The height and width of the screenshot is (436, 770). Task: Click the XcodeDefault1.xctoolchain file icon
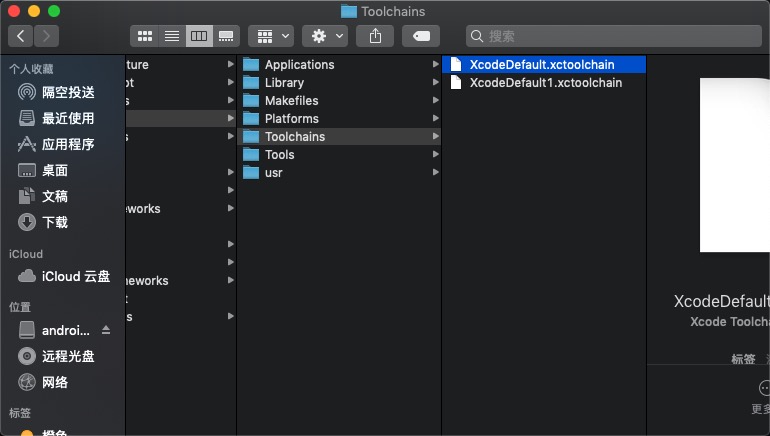(x=456, y=82)
